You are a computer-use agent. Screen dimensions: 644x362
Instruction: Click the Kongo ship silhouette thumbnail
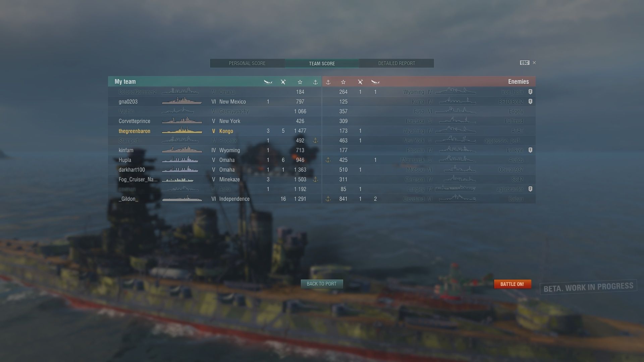(x=182, y=130)
